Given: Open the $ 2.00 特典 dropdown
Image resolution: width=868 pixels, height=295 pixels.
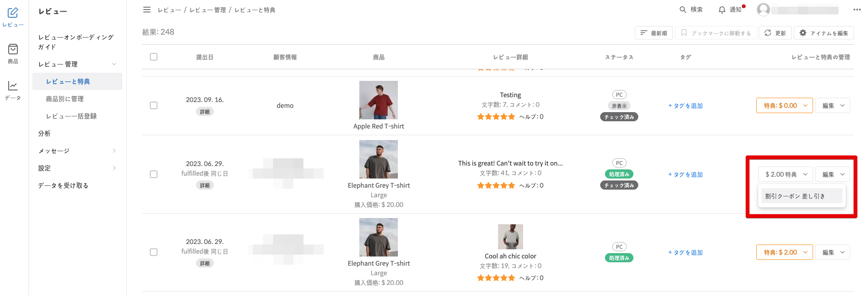Looking at the screenshot, I should [x=786, y=174].
